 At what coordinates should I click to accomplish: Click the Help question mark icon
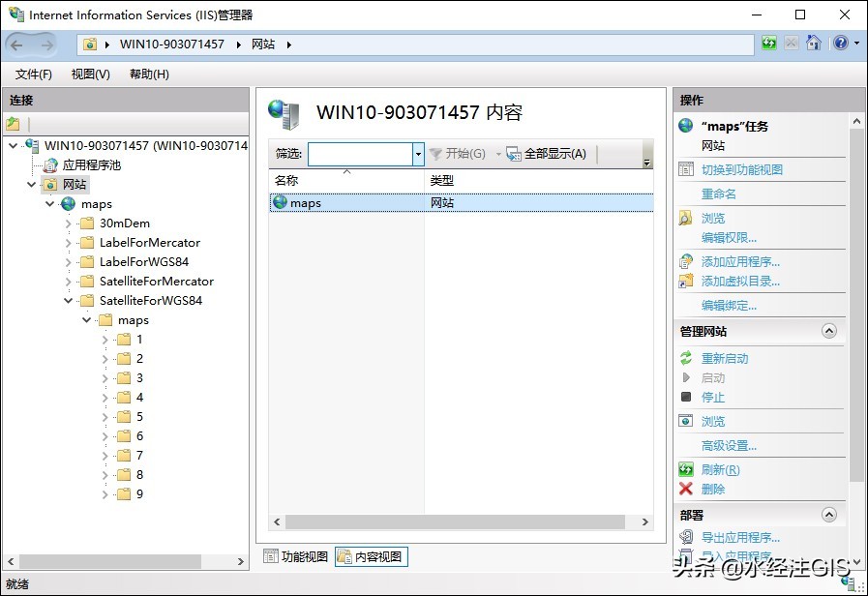coord(840,44)
